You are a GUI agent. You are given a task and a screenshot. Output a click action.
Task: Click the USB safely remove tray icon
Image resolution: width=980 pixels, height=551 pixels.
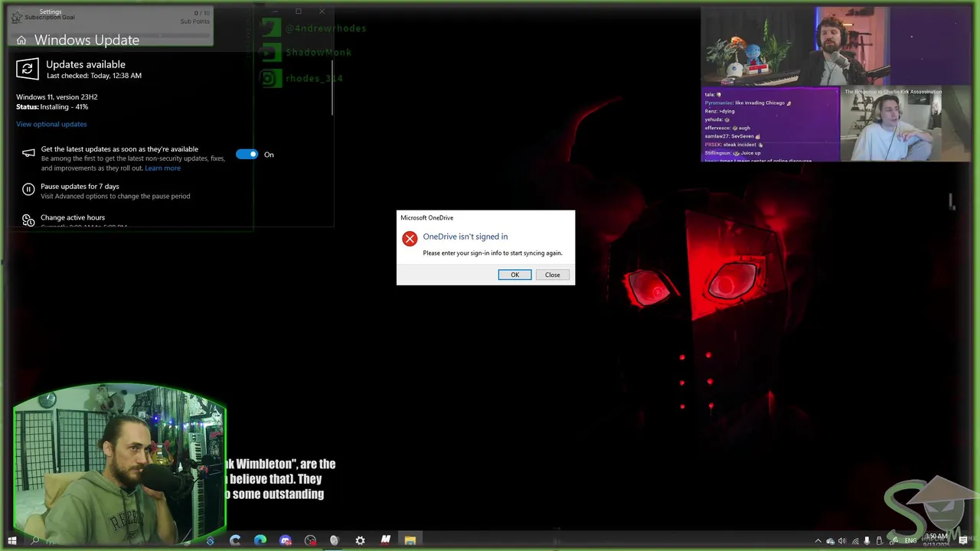tap(879, 541)
